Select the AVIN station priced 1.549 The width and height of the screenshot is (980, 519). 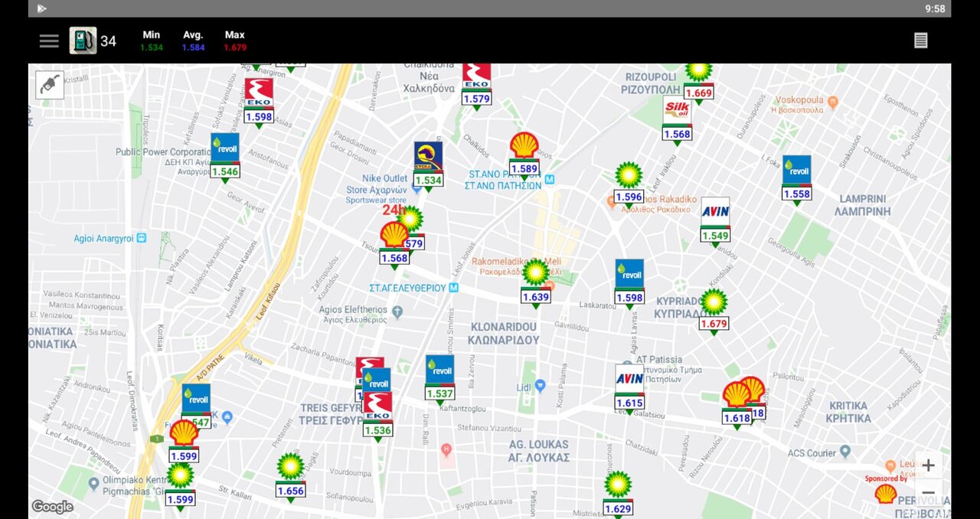click(x=715, y=220)
